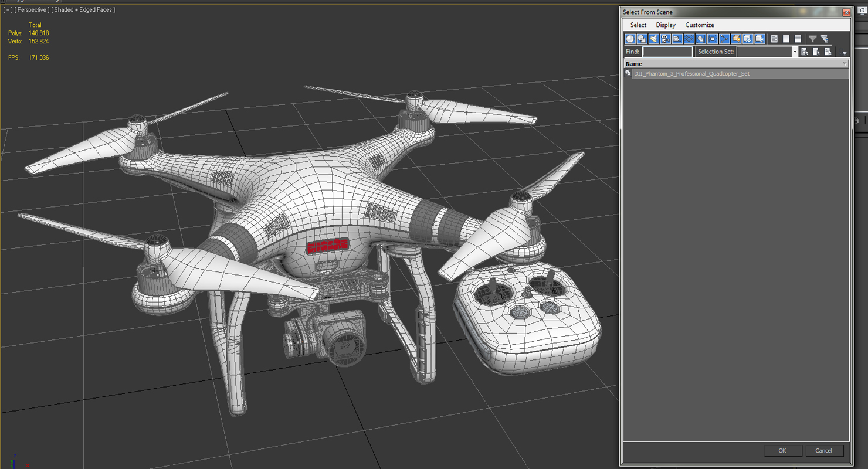Open the Selection Set dropdown arrow
The image size is (868, 469).
click(x=795, y=52)
